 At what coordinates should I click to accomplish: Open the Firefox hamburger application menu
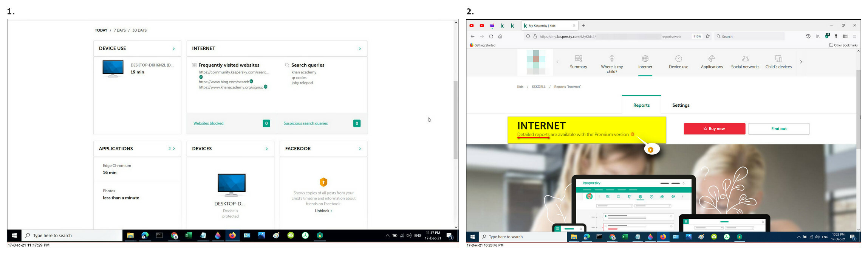coord(854,36)
